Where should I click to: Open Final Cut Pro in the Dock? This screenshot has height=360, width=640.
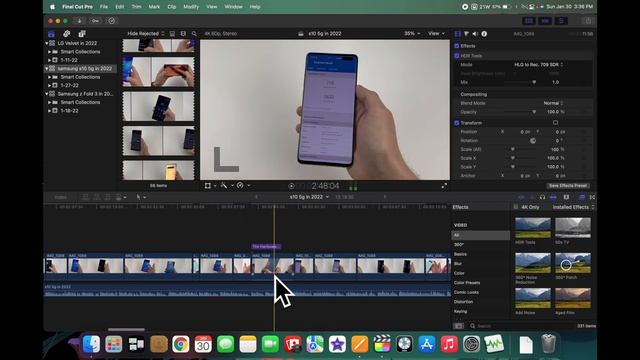coord(382,344)
